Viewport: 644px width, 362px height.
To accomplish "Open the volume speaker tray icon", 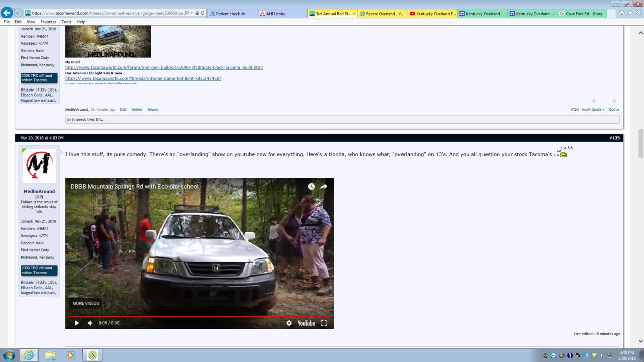I will coord(602,355).
